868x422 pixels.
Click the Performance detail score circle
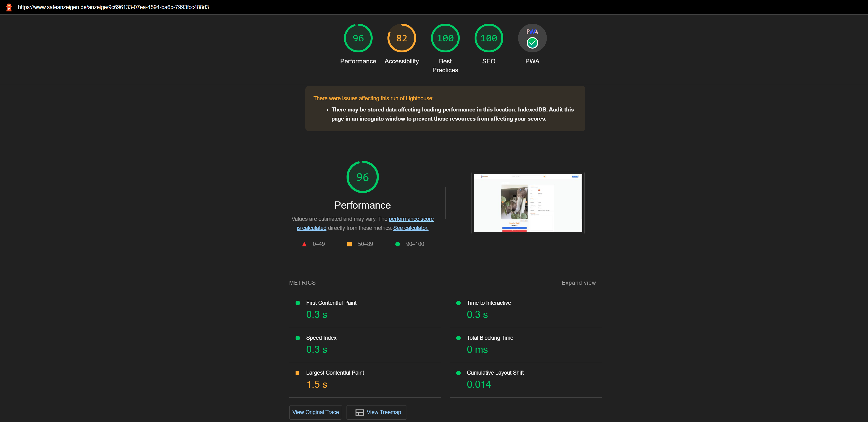coord(362,177)
